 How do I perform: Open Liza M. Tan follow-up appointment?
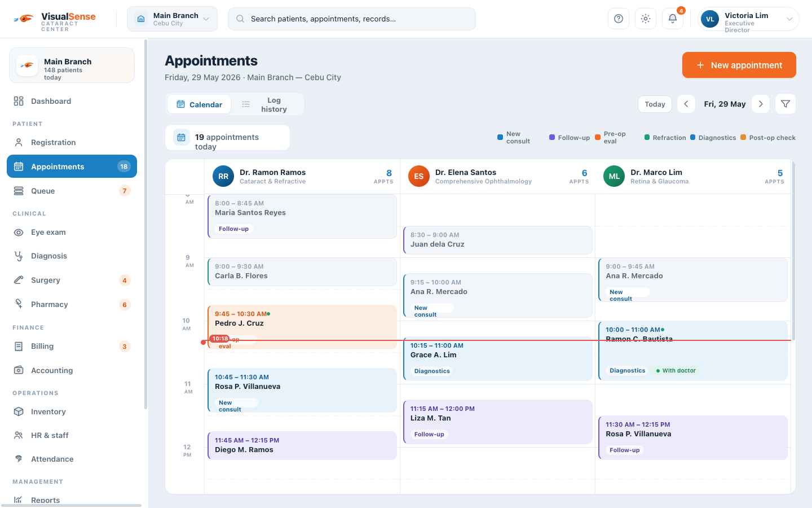498,422
